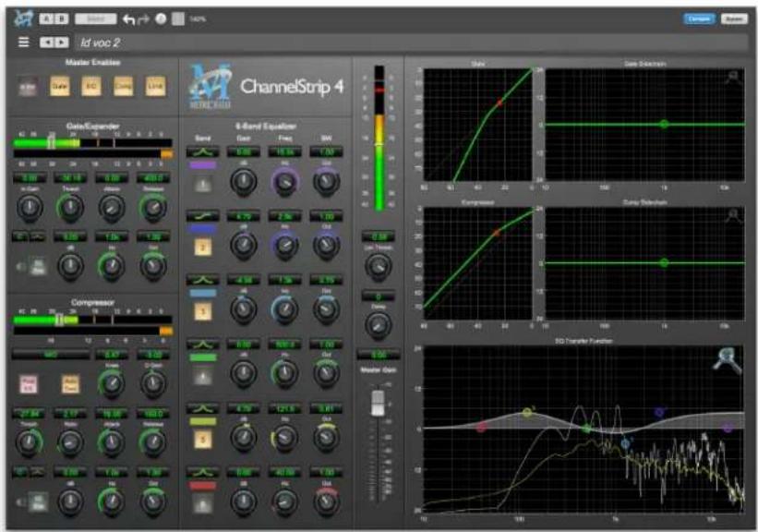Undo the last parameter change

click(x=128, y=19)
